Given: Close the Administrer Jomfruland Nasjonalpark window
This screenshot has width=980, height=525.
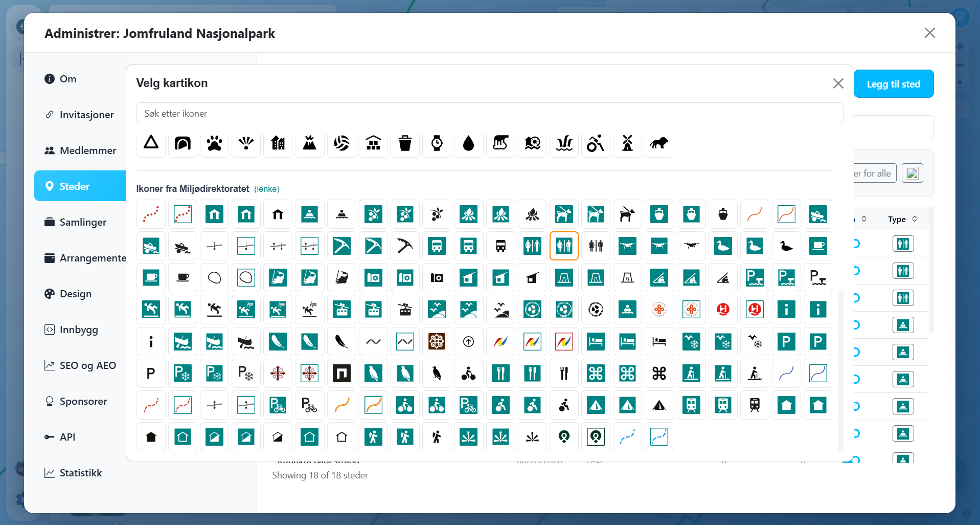Looking at the screenshot, I should coord(929,33).
